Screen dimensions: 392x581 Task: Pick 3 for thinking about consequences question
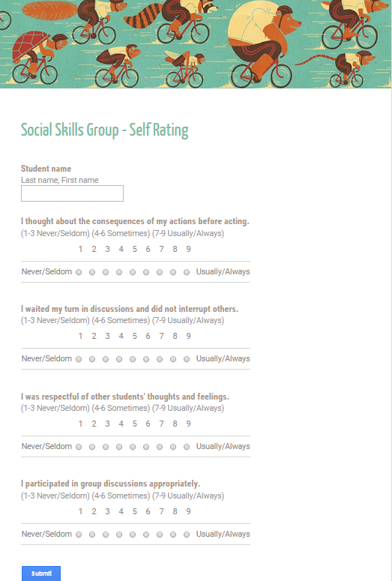point(106,272)
